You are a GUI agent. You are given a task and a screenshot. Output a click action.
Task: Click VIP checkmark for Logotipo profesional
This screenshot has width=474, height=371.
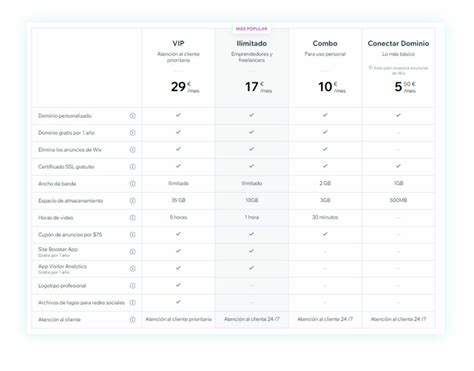coord(178,285)
